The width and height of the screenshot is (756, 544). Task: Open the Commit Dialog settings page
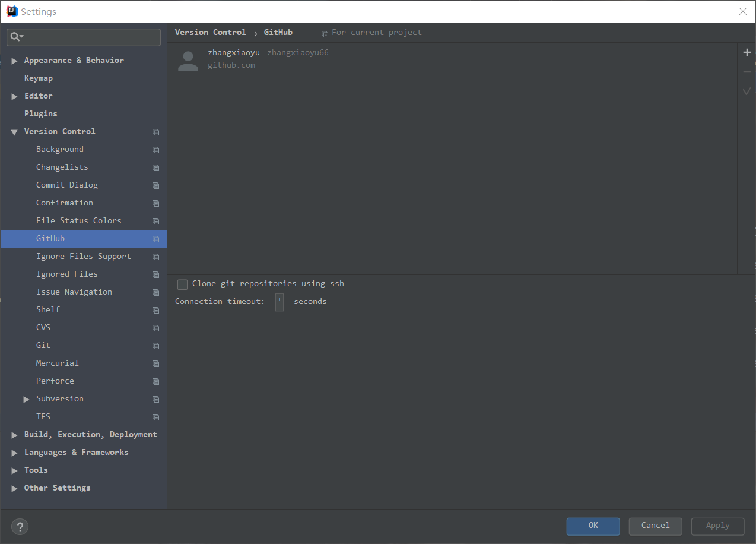coord(66,185)
